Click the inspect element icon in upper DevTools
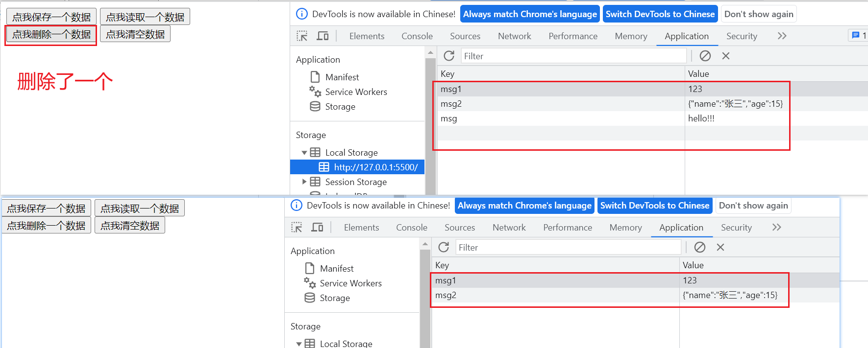 click(x=302, y=36)
